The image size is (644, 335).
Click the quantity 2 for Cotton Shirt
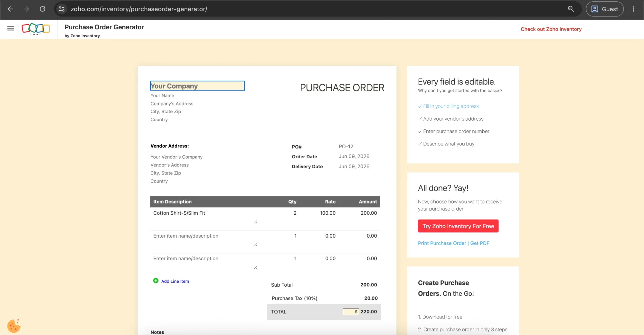pos(295,213)
